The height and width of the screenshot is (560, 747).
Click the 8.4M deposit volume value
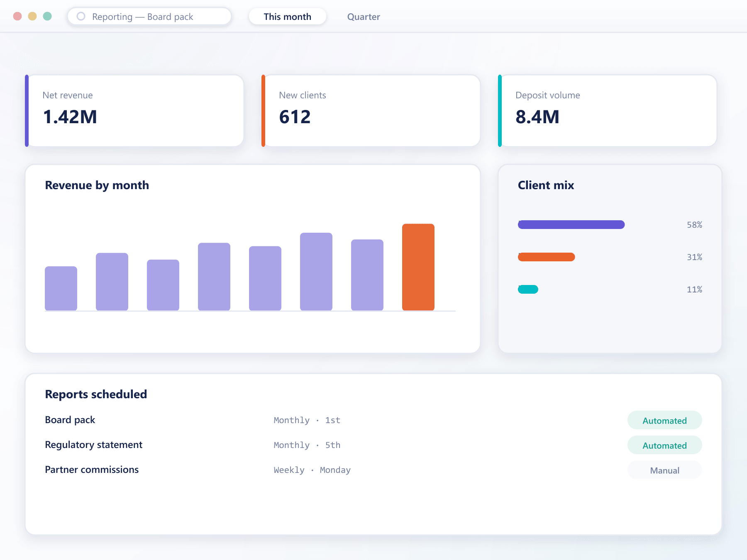[x=537, y=117]
